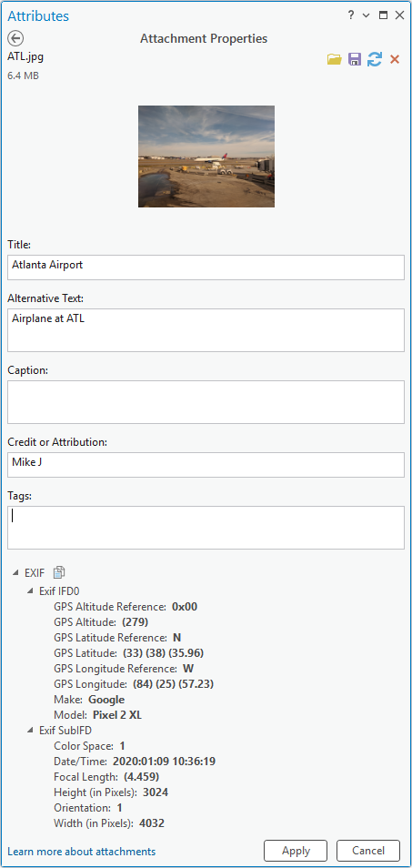Select the Color Space: 1 row
Image resolution: width=412 pixels, height=868 pixels.
pos(90,746)
